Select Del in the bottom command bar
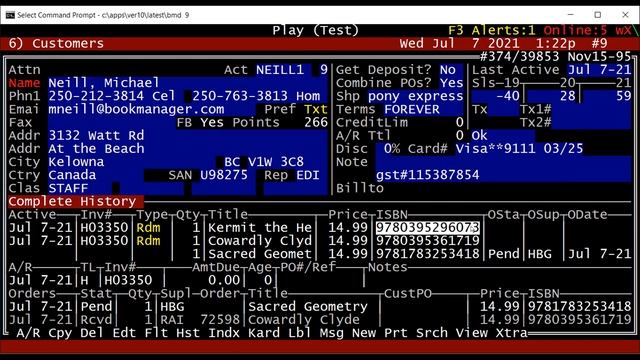 (92, 333)
